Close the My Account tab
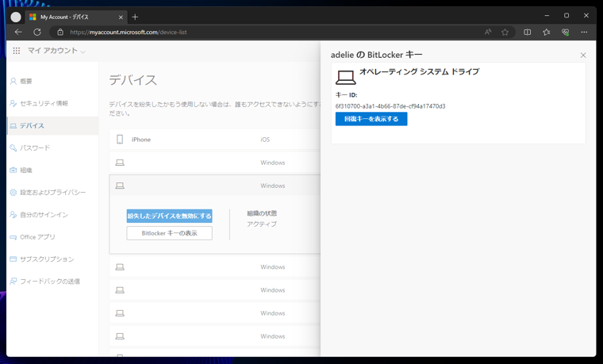Screen dimensions: 603x364 (121, 17)
